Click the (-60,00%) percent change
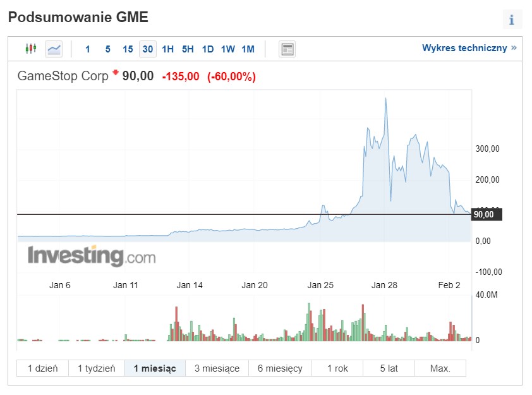 click(x=231, y=76)
